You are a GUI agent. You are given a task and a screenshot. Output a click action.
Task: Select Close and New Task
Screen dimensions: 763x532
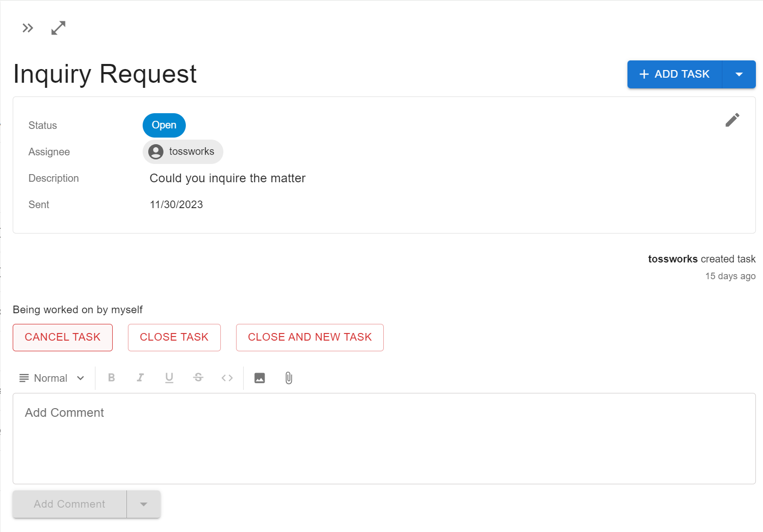tap(310, 338)
